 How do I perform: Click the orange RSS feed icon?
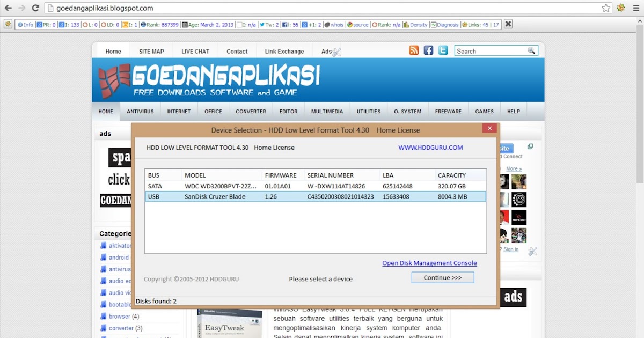click(414, 50)
